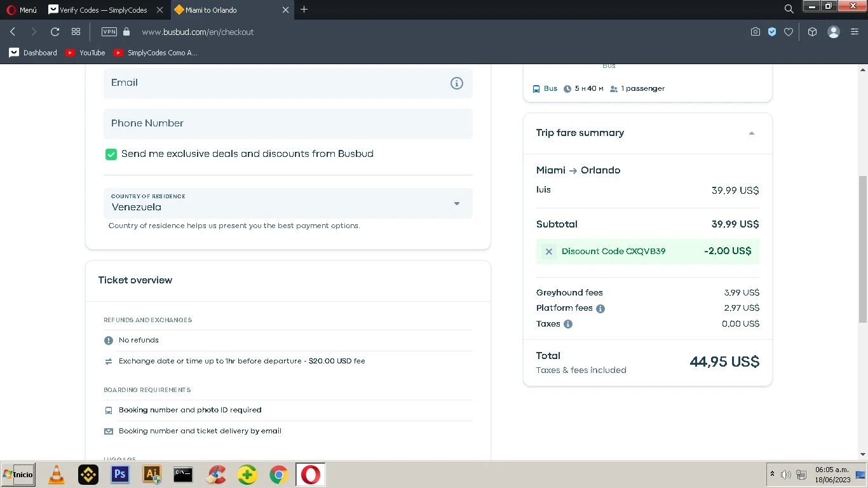Viewport: 868px width, 488px height.
Task: Open Binance from the taskbar
Action: pyautogui.click(x=88, y=475)
